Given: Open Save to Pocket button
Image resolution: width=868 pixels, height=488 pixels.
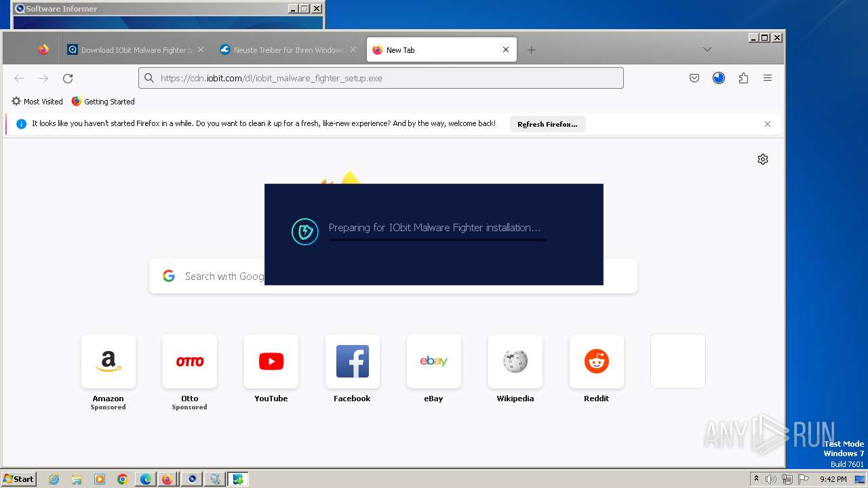Looking at the screenshot, I should (x=694, y=78).
